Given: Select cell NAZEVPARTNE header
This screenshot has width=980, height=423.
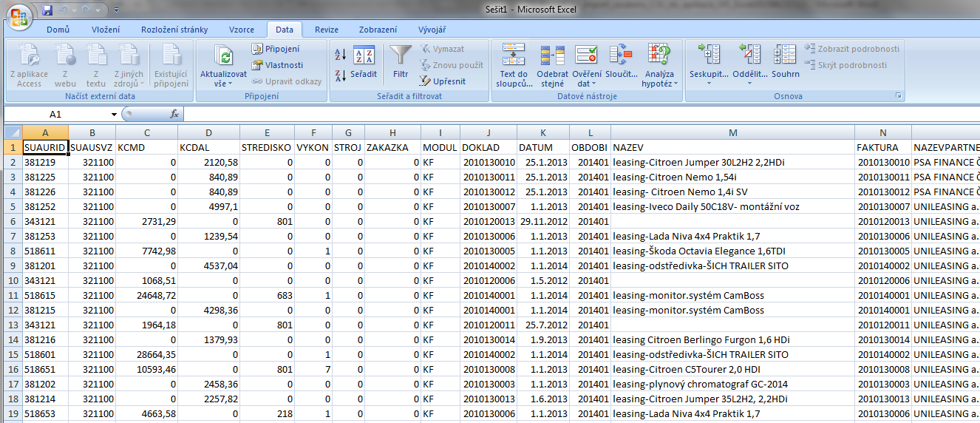Looking at the screenshot, I should [x=945, y=147].
